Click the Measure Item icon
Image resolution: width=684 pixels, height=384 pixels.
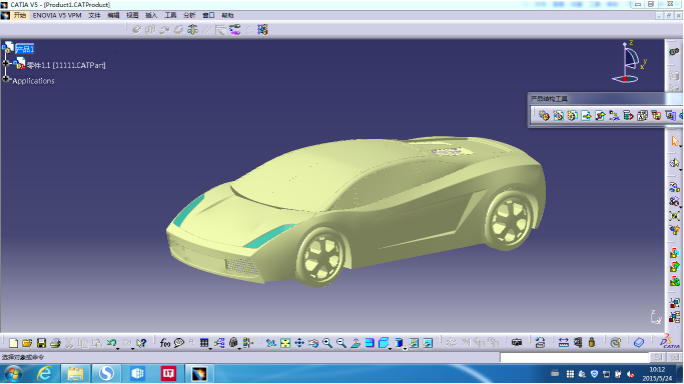tap(578, 343)
